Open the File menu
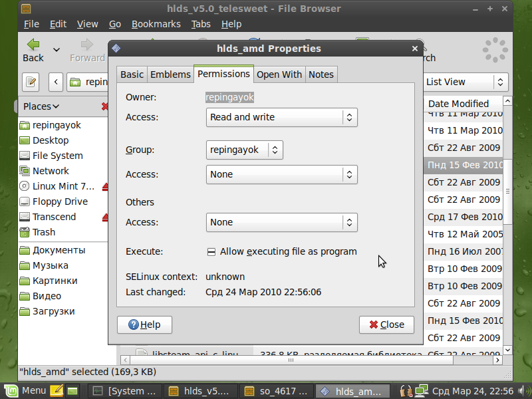 click(31, 24)
